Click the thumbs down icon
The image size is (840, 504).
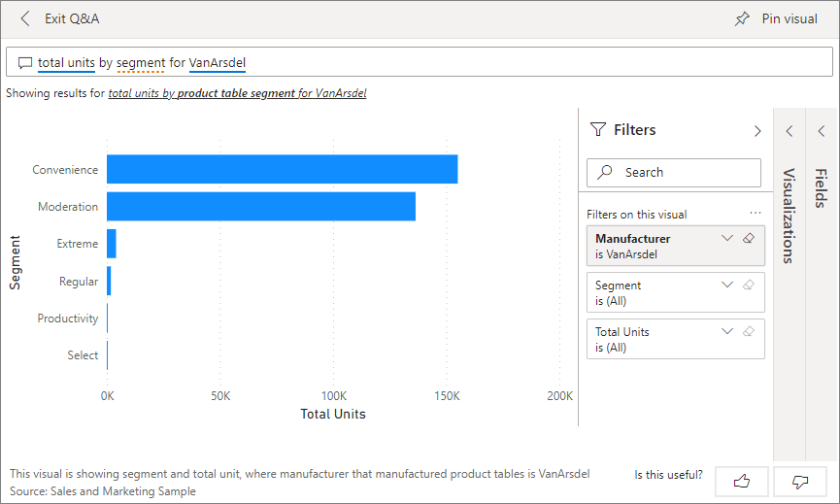[800, 481]
